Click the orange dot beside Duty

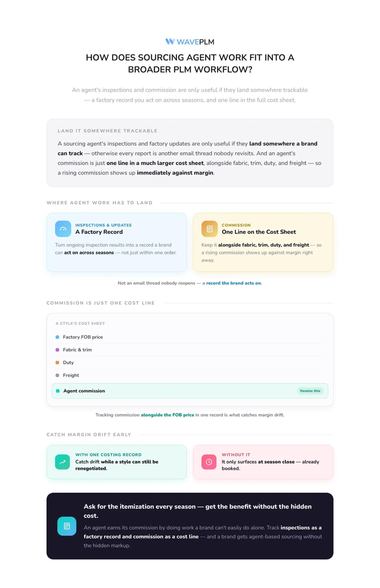click(57, 362)
